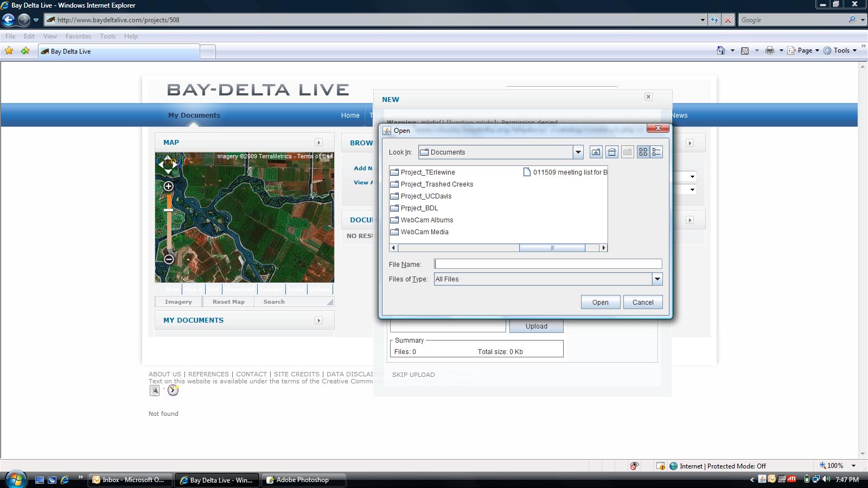Click the IE Home toolbar icon

[721, 50]
